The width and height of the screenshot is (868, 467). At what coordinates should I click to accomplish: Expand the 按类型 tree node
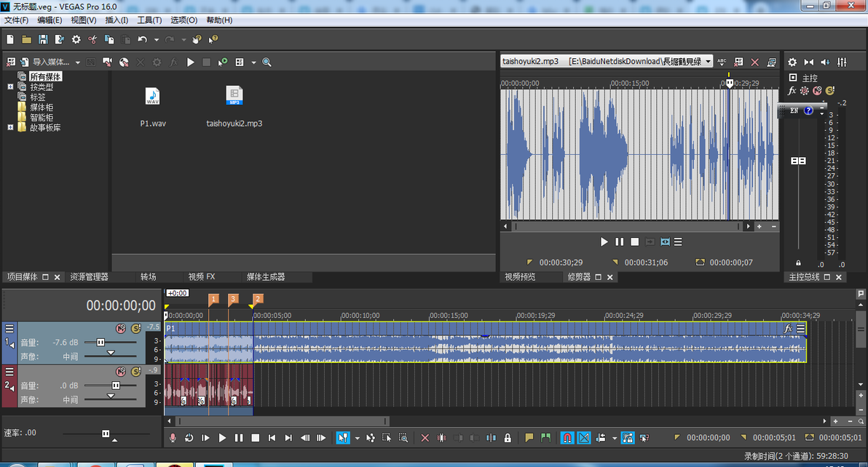point(10,87)
